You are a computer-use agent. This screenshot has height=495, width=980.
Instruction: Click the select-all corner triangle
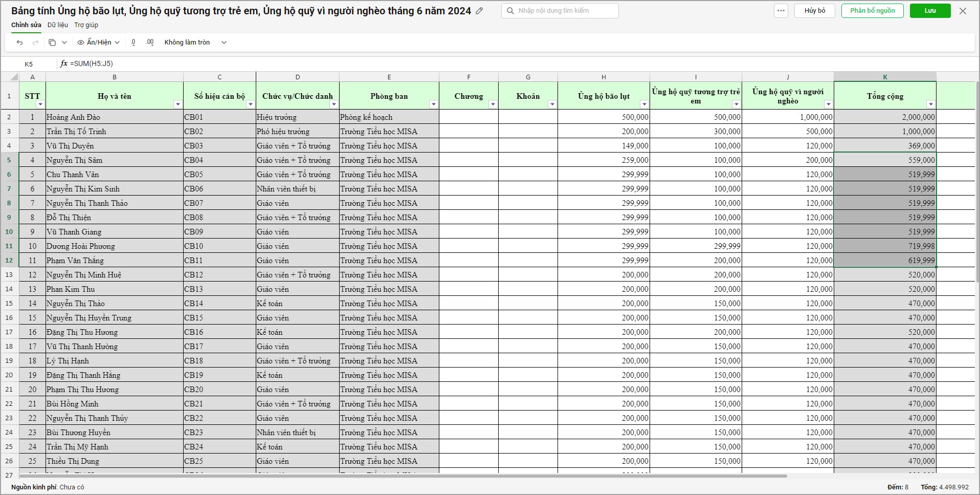(14, 77)
